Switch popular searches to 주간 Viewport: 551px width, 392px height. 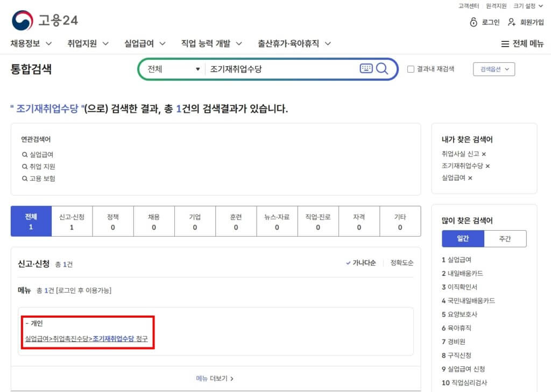[505, 239]
